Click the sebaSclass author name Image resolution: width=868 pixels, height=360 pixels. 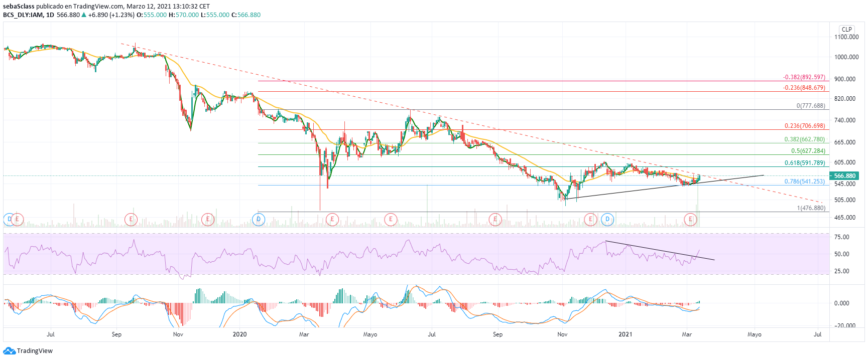pyautogui.click(x=19, y=7)
